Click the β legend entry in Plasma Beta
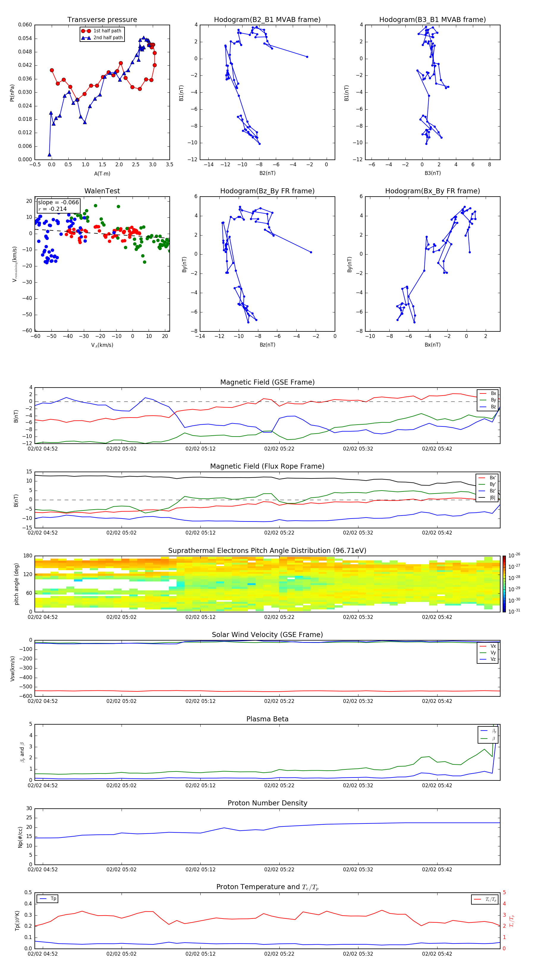 pyautogui.click(x=493, y=739)
